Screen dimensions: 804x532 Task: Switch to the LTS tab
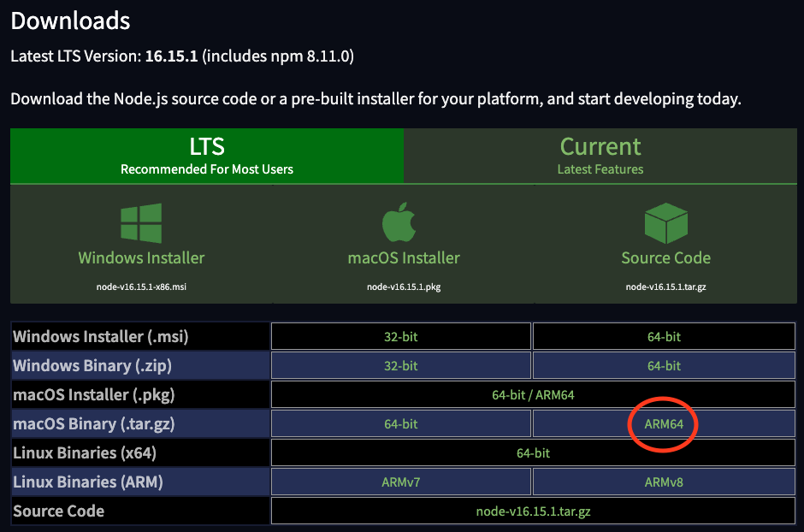[207, 155]
